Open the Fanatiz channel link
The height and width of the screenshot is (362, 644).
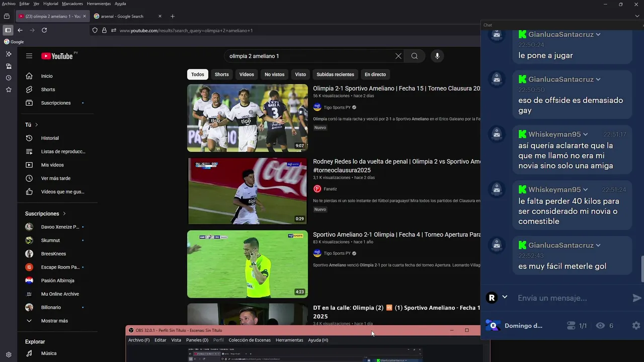[x=331, y=189]
